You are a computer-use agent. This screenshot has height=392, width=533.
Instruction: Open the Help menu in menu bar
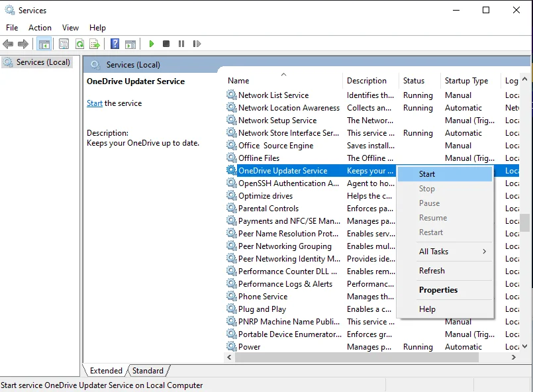click(x=97, y=28)
